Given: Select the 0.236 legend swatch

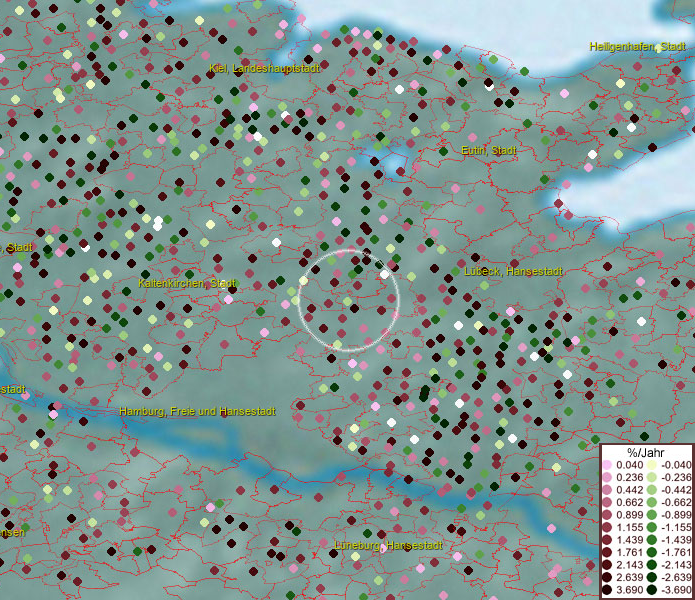Looking at the screenshot, I should point(607,477).
